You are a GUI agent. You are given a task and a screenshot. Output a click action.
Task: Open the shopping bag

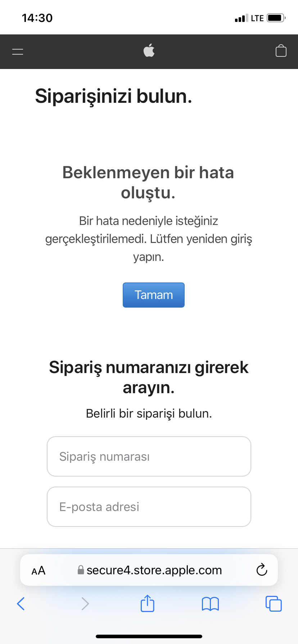click(x=281, y=51)
